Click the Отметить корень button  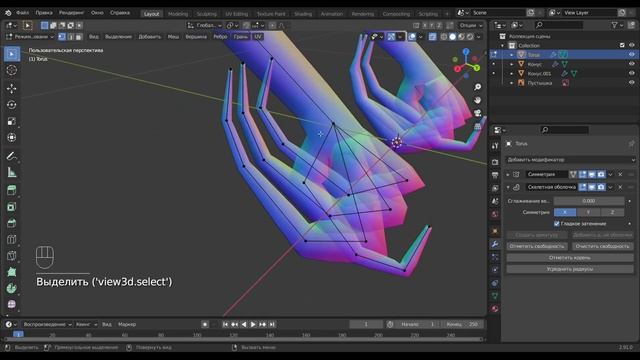pyautogui.click(x=570, y=258)
